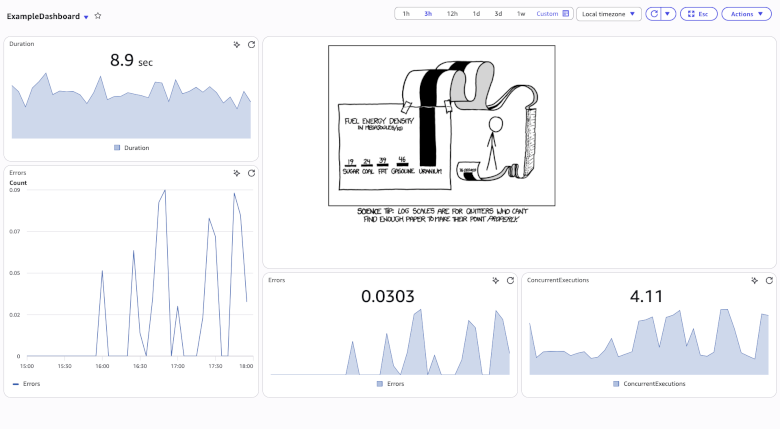Screen dimensions: 780x429
Task: Mark ExampleDashboard as favorite with the star
Action: click(98, 16)
